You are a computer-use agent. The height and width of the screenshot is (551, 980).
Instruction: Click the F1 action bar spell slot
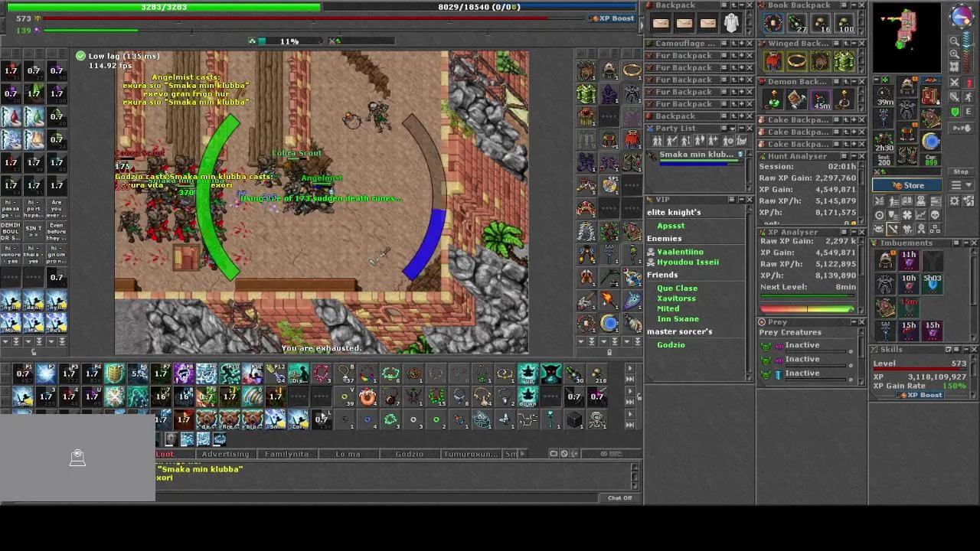point(23,373)
